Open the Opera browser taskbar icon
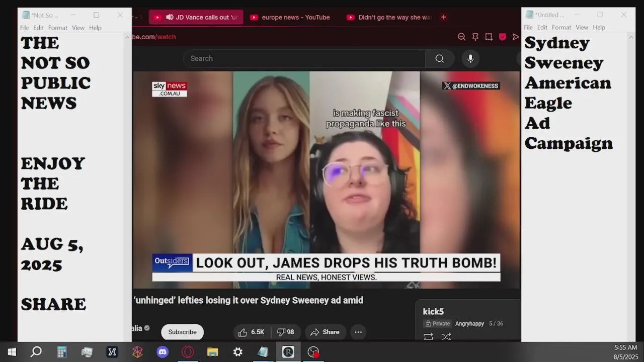 point(188,352)
